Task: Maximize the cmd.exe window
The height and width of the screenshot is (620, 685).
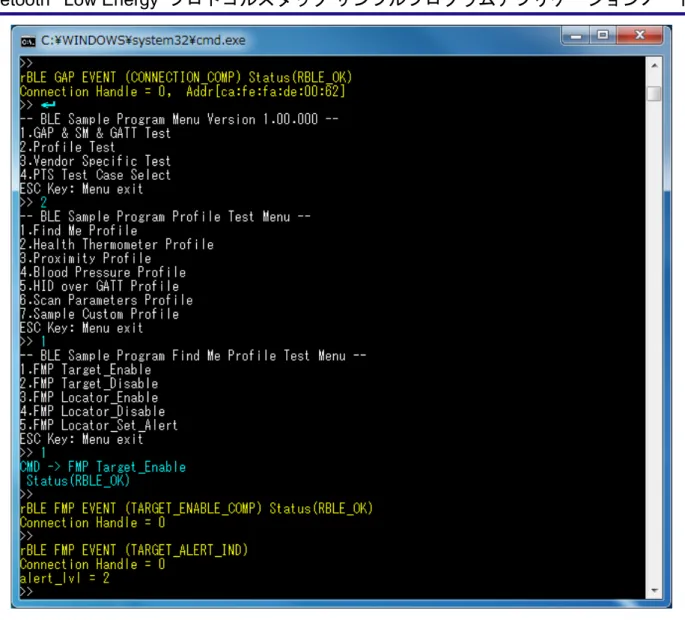Action: pos(603,35)
